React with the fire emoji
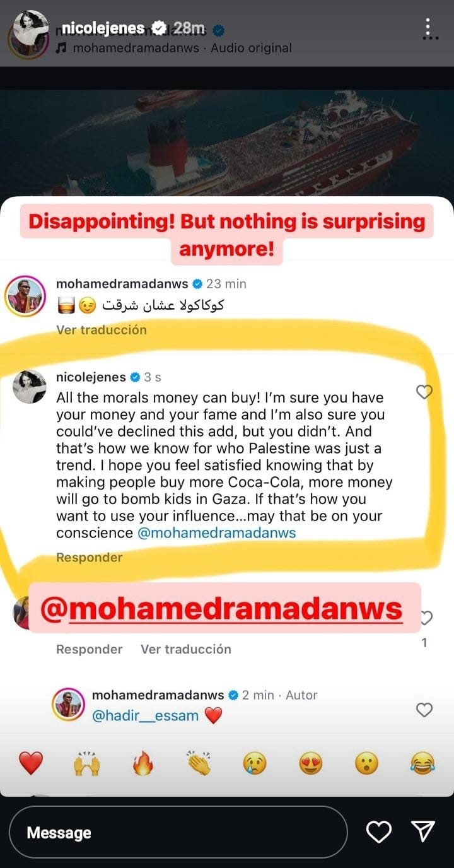This screenshot has width=454, height=868. (x=143, y=764)
